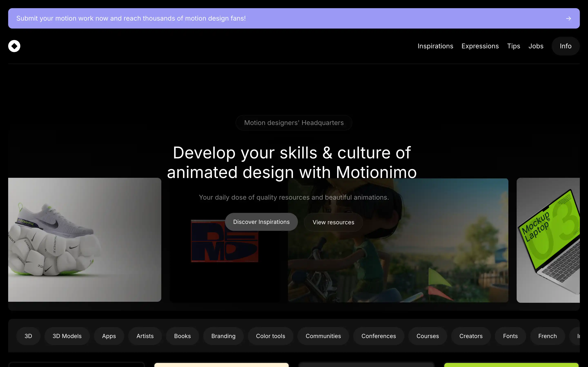Select the Tips navigation item

point(514,46)
